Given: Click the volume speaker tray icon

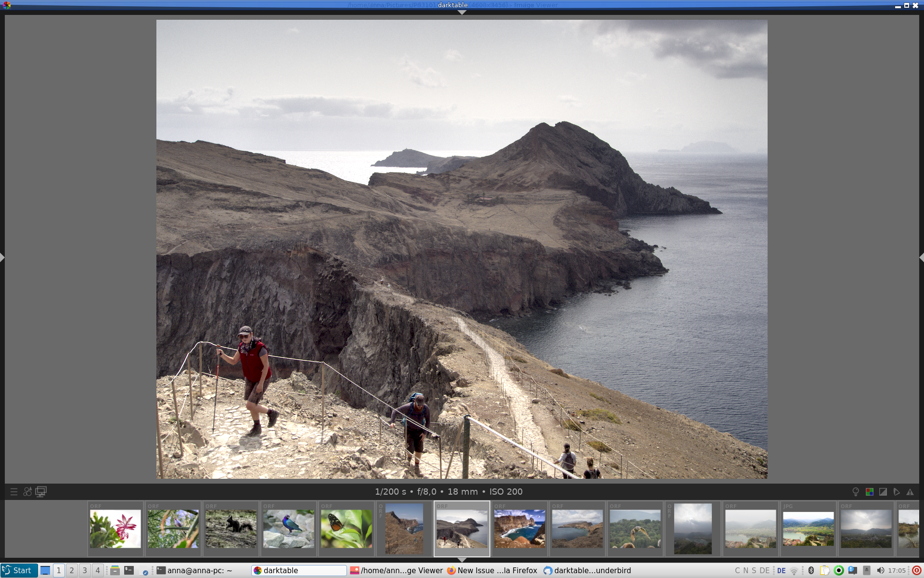Looking at the screenshot, I should click(880, 570).
